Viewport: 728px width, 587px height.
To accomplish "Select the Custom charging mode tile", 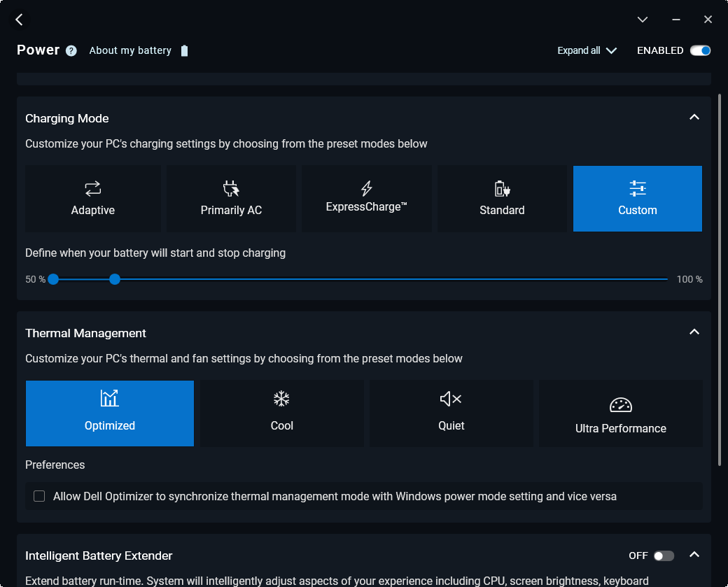I will tap(637, 199).
